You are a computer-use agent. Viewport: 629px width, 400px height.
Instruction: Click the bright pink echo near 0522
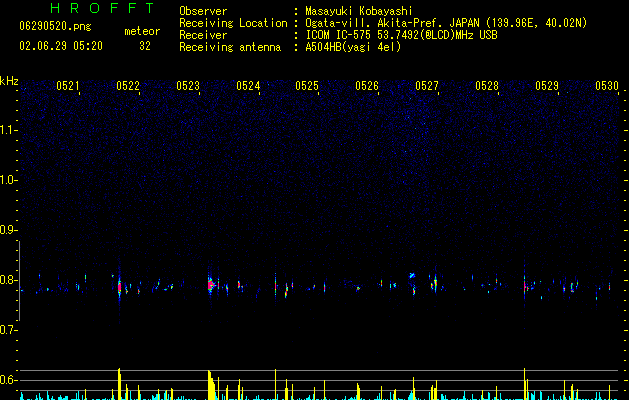[x=119, y=287]
